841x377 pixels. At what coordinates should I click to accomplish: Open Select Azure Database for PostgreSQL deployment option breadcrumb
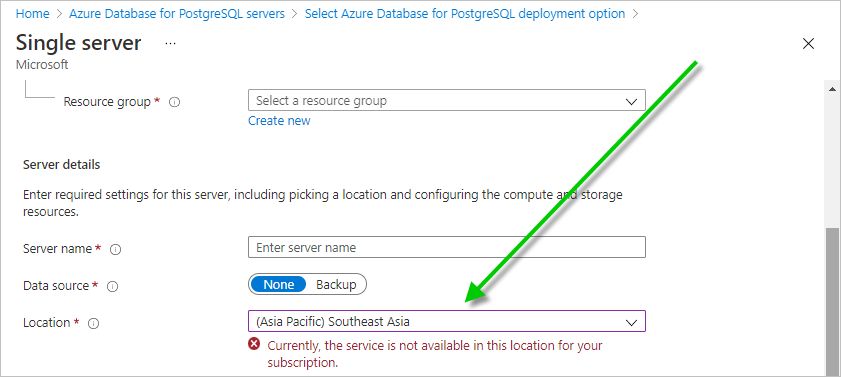[x=465, y=14]
